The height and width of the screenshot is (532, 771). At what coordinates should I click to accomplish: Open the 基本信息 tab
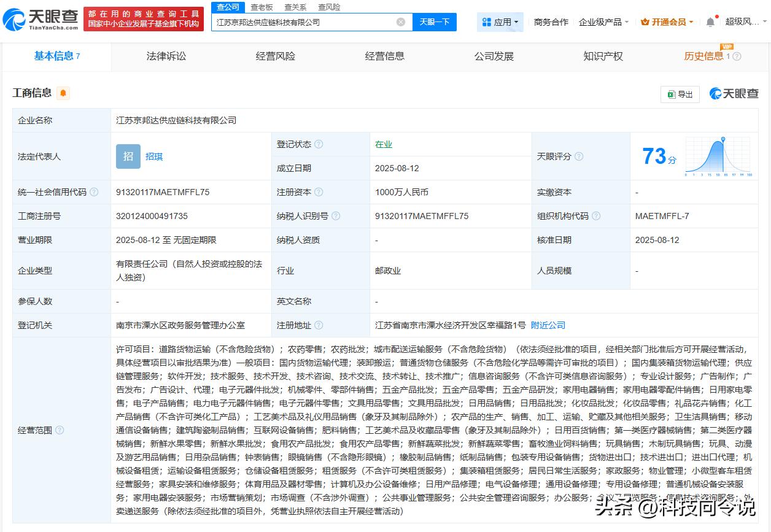pos(57,56)
